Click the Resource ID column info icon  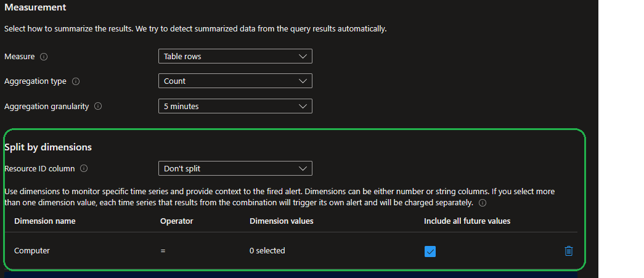(84, 168)
